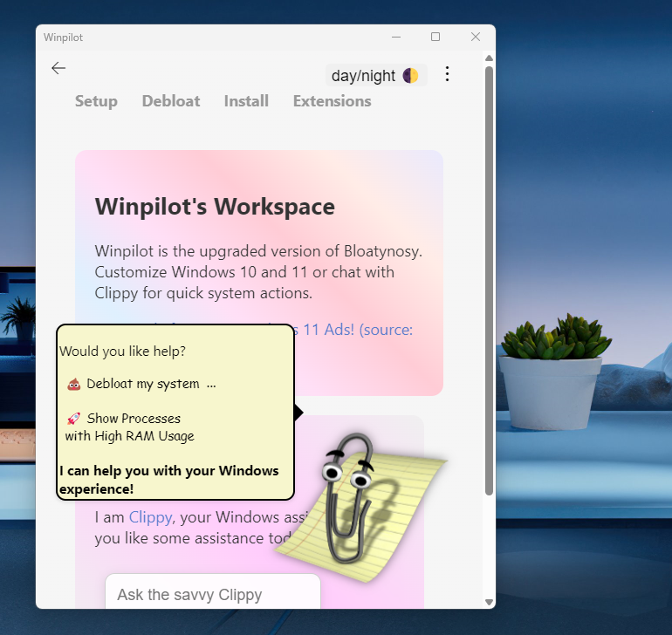Minimize the Winpilot window

396,38
